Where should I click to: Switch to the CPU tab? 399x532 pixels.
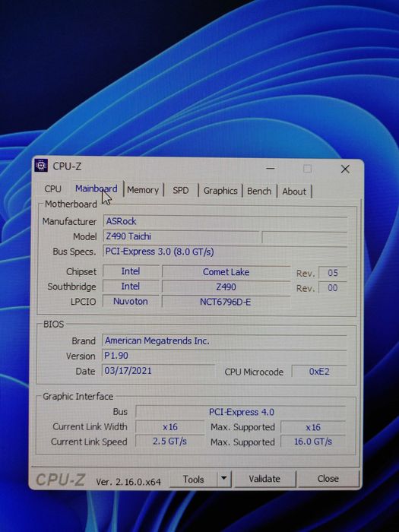coord(53,188)
